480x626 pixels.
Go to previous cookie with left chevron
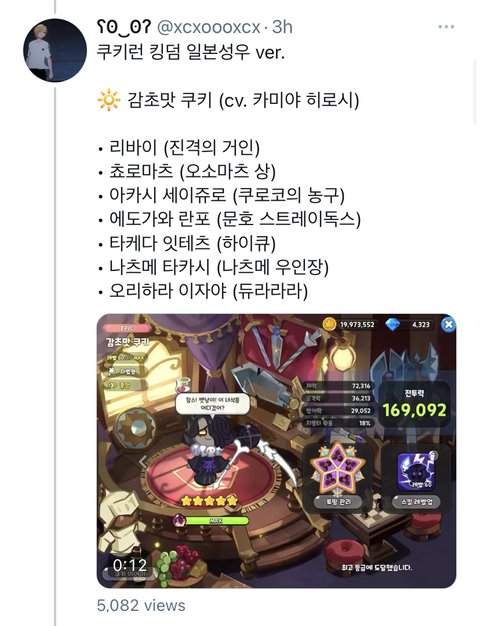point(143,461)
